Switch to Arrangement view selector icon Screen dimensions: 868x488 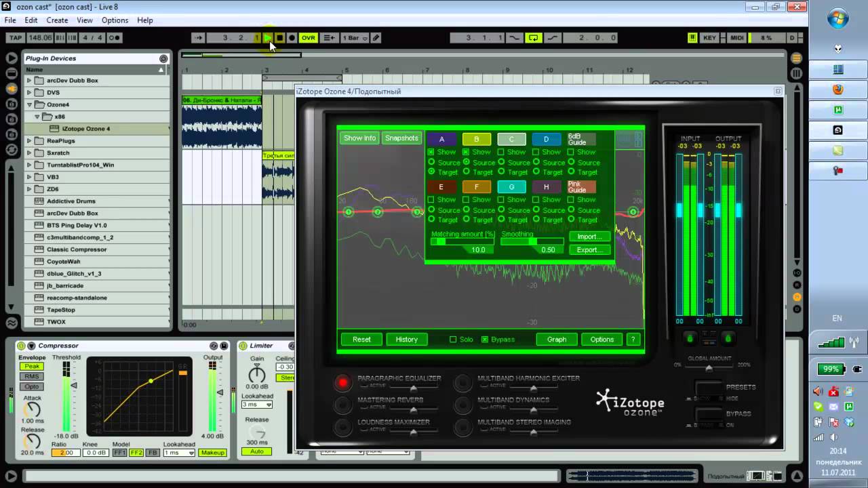click(797, 58)
